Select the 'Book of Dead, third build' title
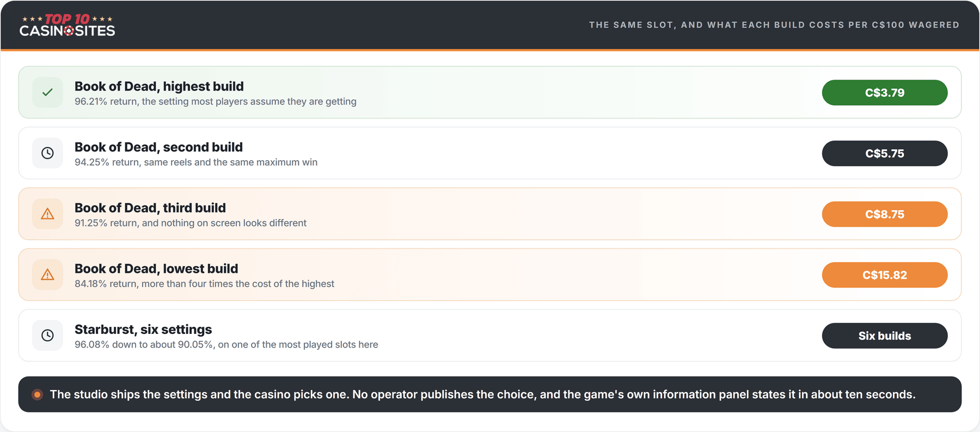The width and height of the screenshot is (980, 432). click(x=150, y=208)
